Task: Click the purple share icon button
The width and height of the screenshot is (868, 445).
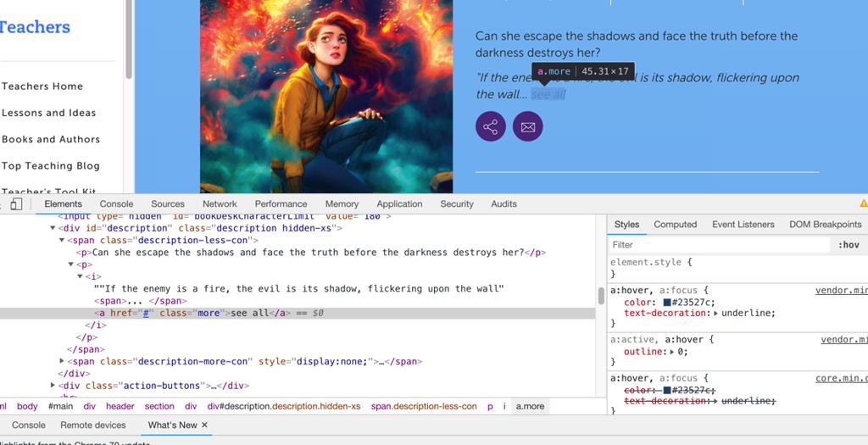Action: [491, 127]
